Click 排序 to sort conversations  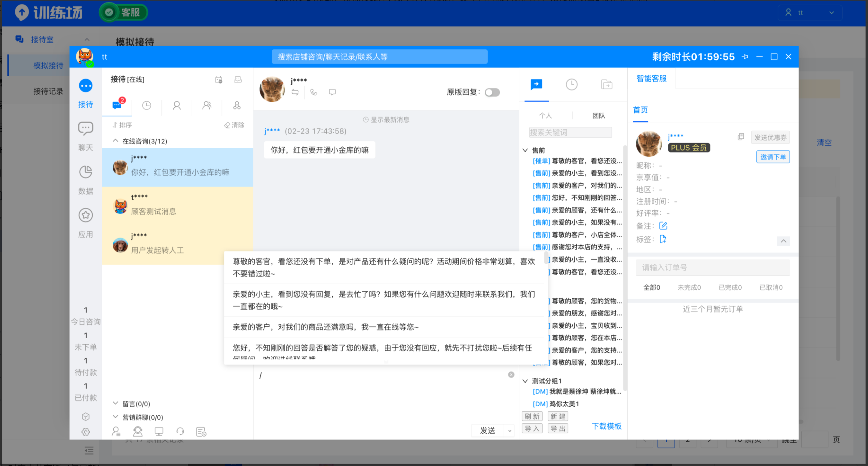(x=122, y=125)
